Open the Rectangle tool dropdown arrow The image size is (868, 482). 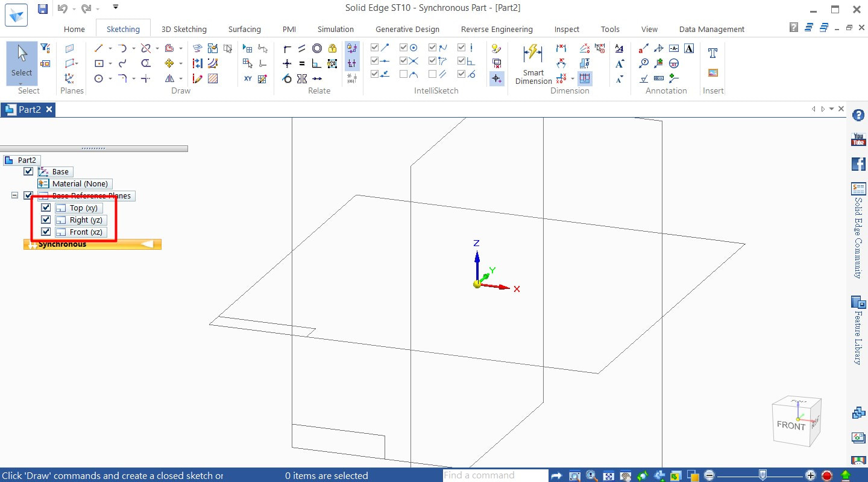(110, 63)
